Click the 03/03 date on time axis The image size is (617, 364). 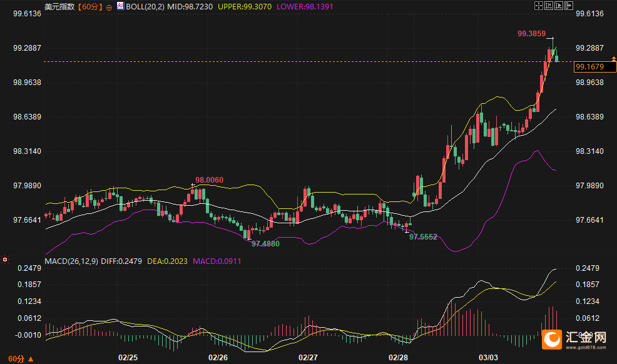coord(487,358)
